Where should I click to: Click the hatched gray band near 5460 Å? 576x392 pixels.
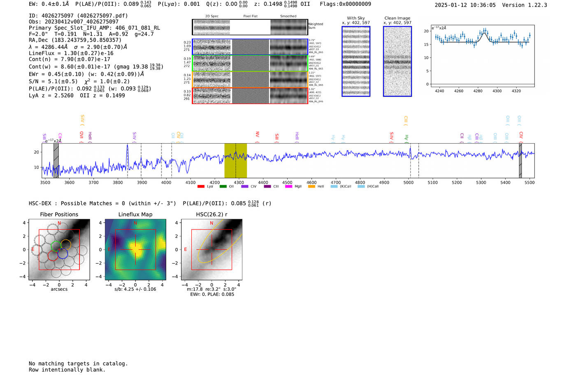click(x=520, y=160)
